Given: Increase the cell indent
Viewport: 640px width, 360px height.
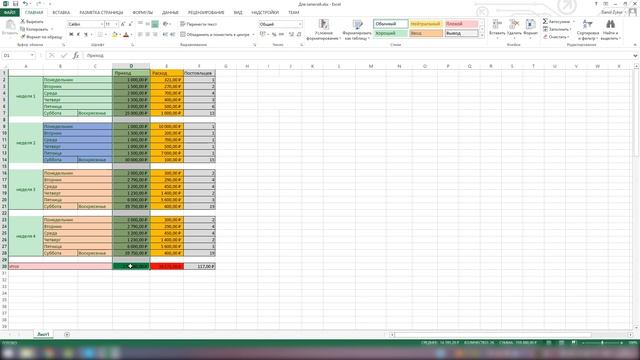Looking at the screenshot, I should pos(173,35).
